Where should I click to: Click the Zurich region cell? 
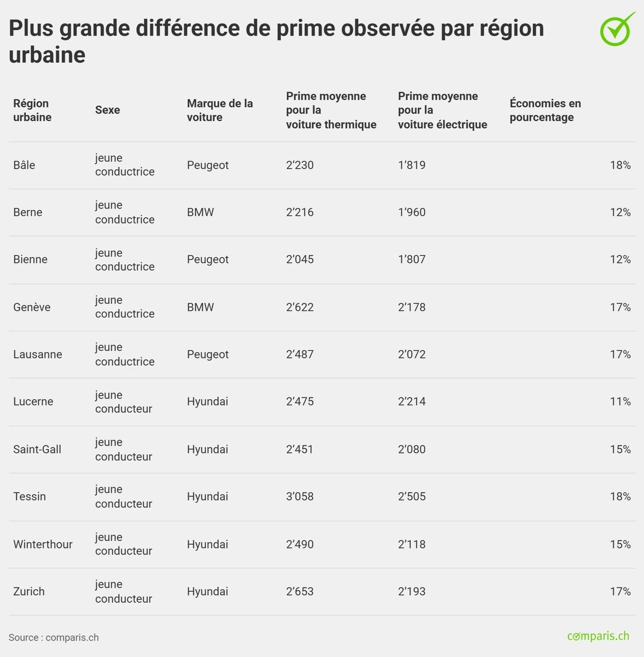pos(29,591)
